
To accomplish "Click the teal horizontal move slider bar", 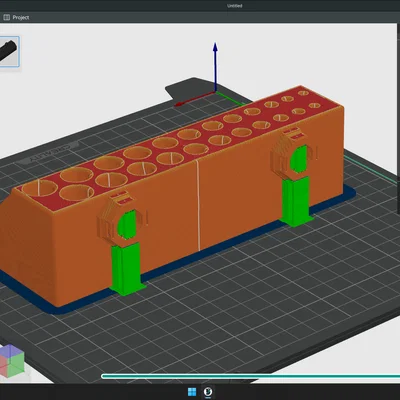I will coord(250,376).
